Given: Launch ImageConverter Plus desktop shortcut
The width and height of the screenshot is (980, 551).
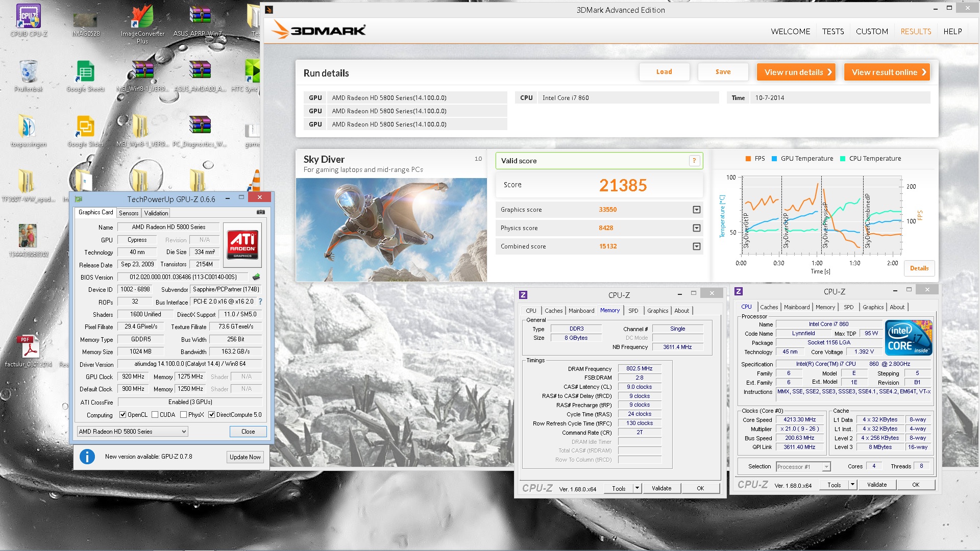Looking at the screenshot, I should click(142, 23).
